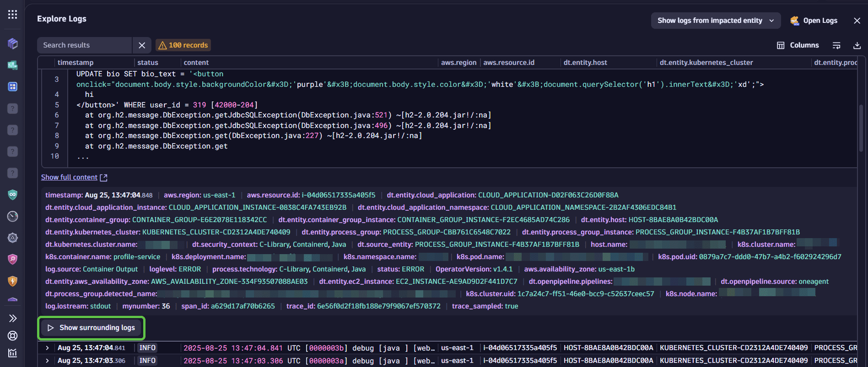Open Show full content link

pyautogui.click(x=74, y=177)
